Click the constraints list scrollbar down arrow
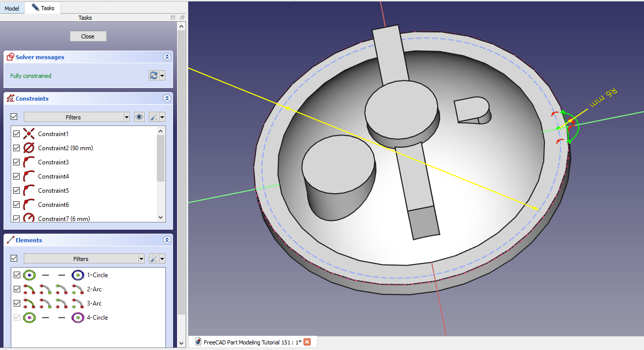Viewport: 644px width, 350px height. point(161,217)
